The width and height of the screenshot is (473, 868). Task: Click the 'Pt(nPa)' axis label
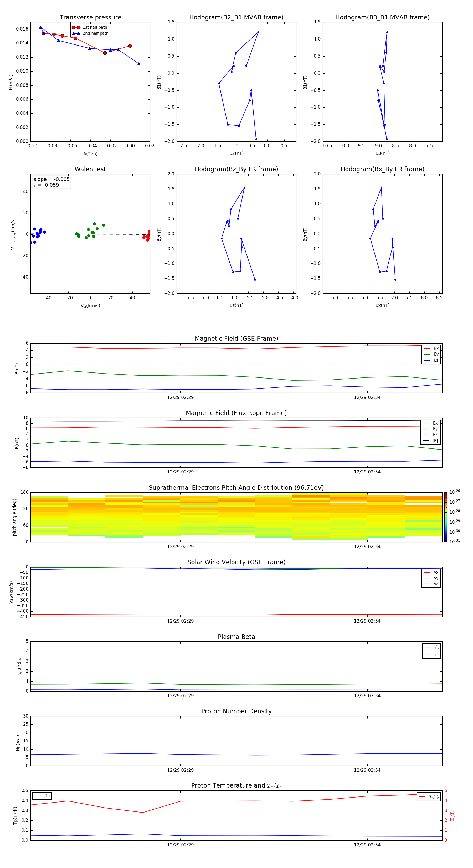[x=11, y=82]
